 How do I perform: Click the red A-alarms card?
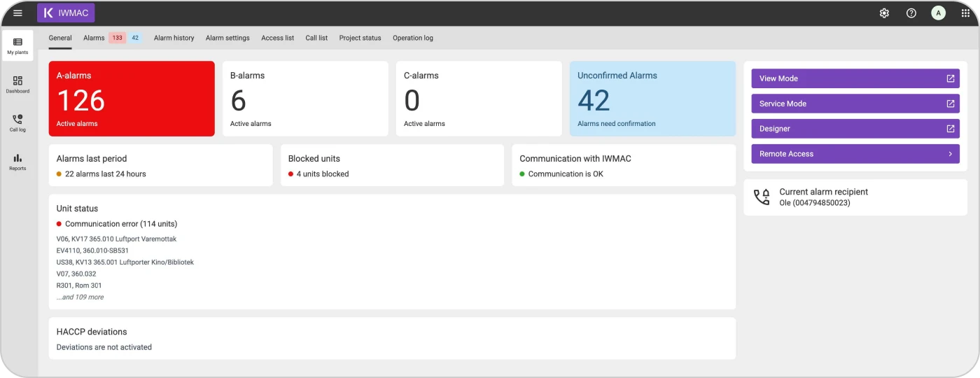pyautogui.click(x=132, y=99)
